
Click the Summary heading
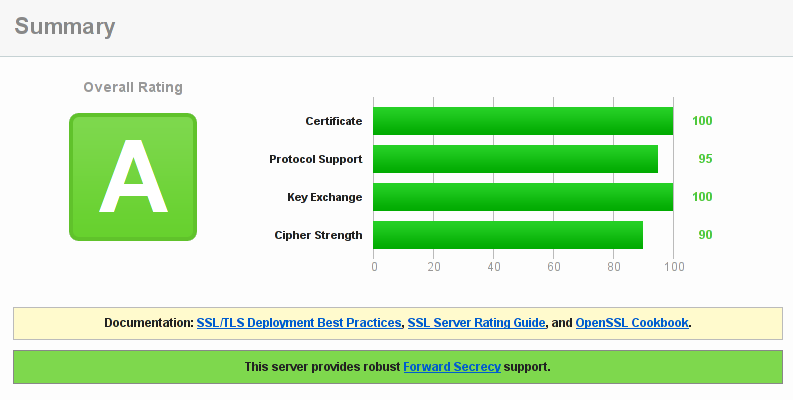tap(65, 26)
